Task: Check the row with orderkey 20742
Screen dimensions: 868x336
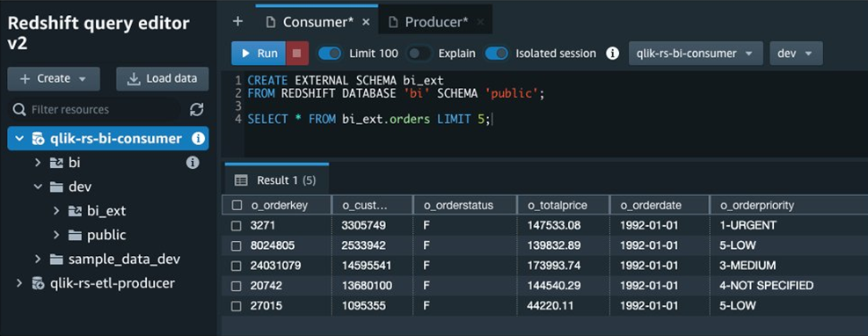Action: pyautogui.click(x=237, y=286)
